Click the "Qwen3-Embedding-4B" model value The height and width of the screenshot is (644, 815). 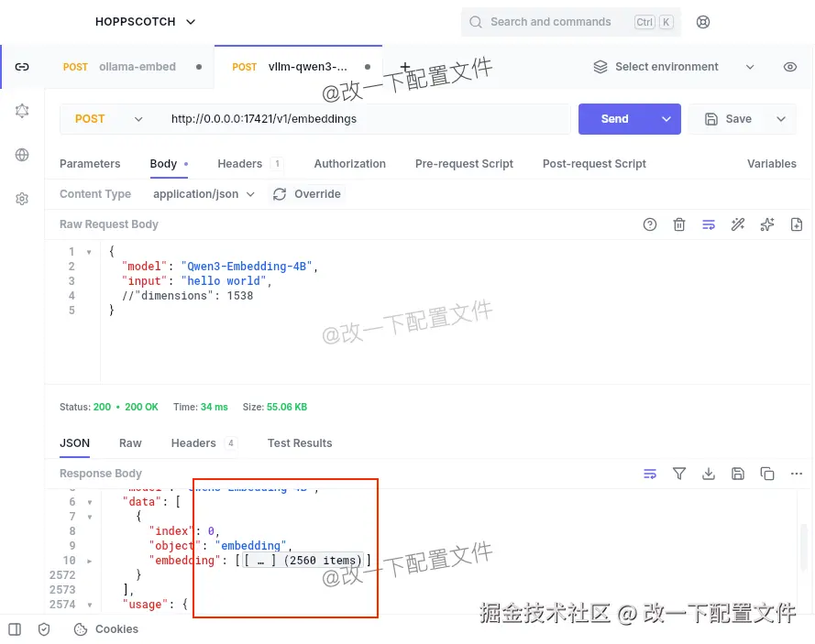tap(247, 267)
